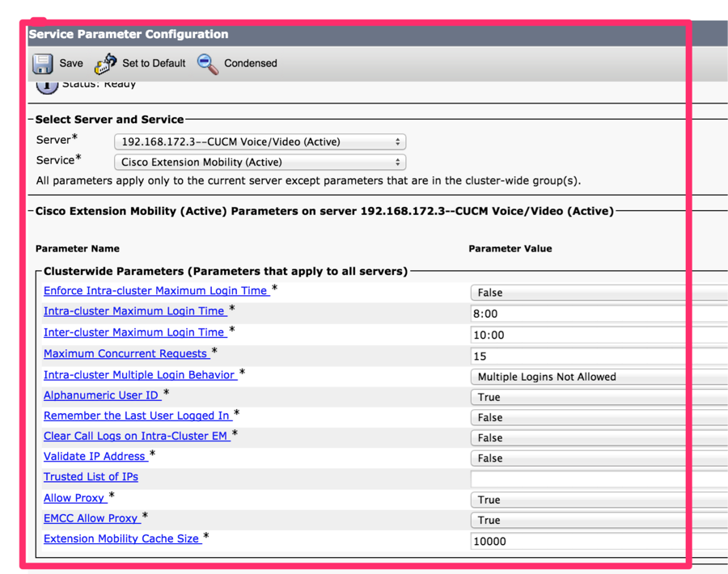
Task: Open Remember the Last User Logged In link
Action: (138, 416)
